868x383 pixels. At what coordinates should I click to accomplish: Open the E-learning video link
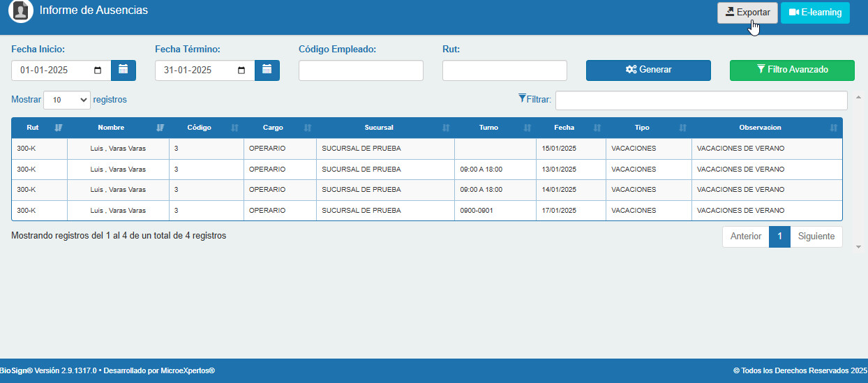[815, 13]
